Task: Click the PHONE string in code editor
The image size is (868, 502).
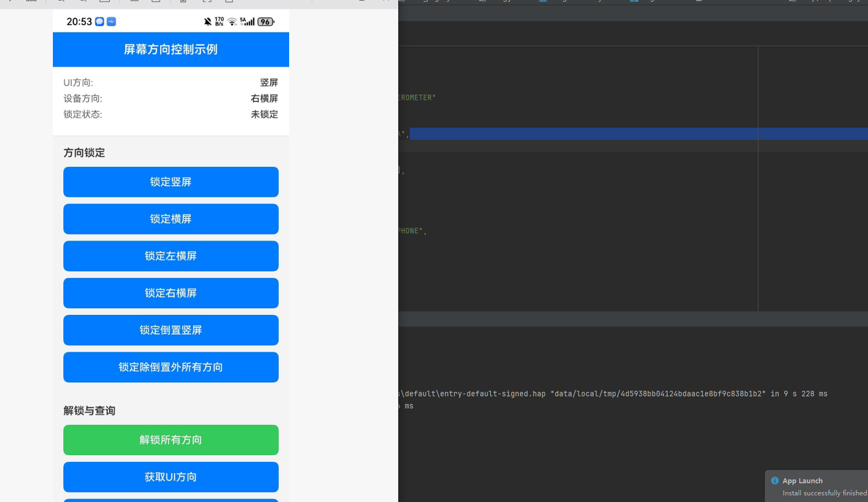Action: 410,231
